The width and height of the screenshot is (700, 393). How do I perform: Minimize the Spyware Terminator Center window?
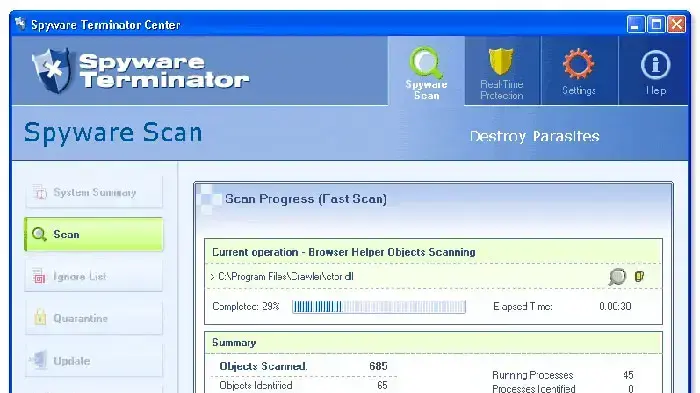pos(635,24)
